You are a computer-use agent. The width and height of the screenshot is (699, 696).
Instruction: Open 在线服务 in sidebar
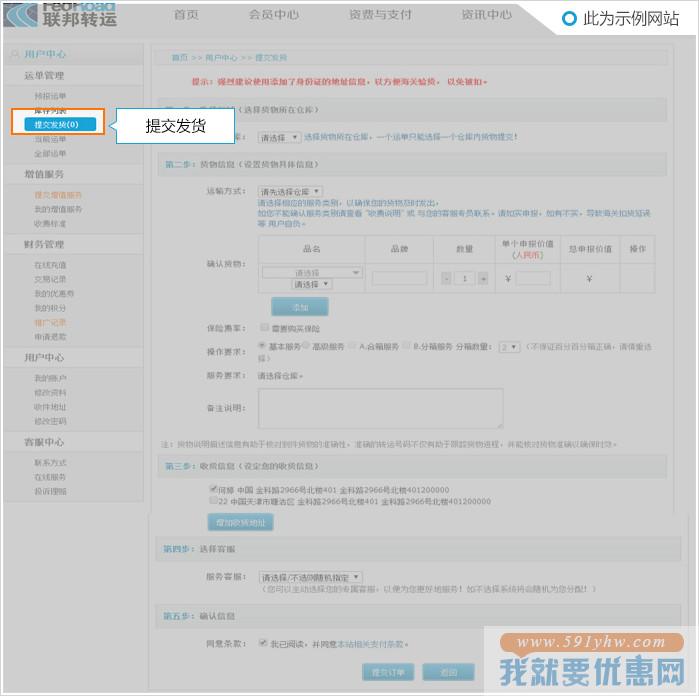(x=50, y=477)
